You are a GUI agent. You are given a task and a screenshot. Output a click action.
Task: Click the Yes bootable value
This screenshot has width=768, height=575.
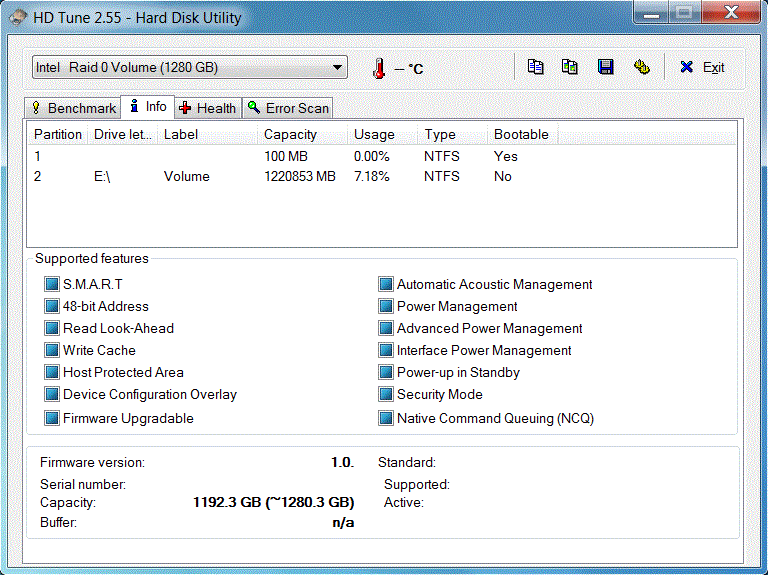click(505, 156)
